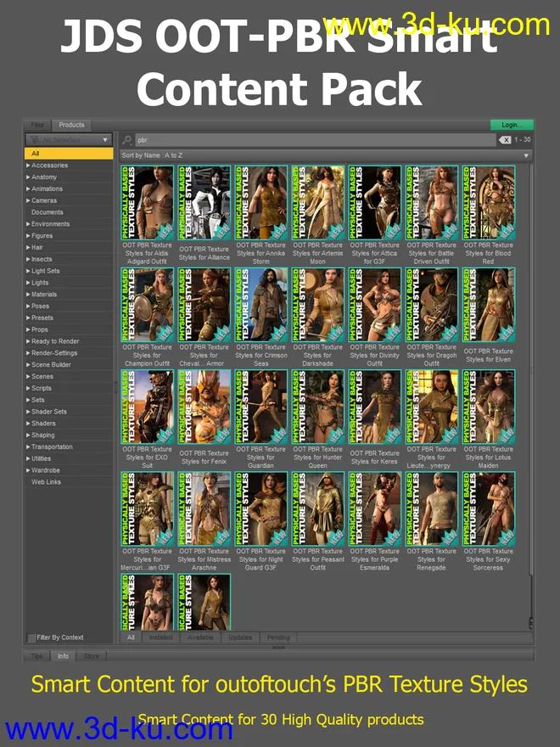Viewport: 560px width, 747px height.
Task: Expand the Animations category
Action: coord(28,188)
